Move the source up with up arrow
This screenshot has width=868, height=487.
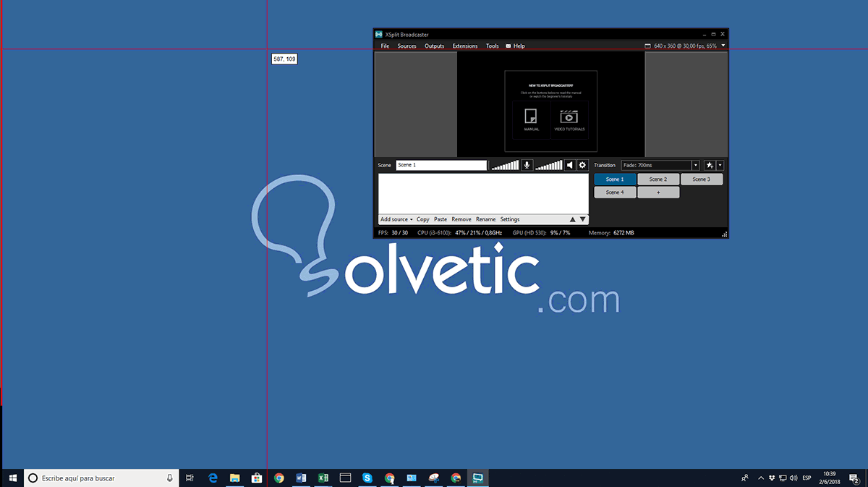pyautogui.click(x=572, y=219)
